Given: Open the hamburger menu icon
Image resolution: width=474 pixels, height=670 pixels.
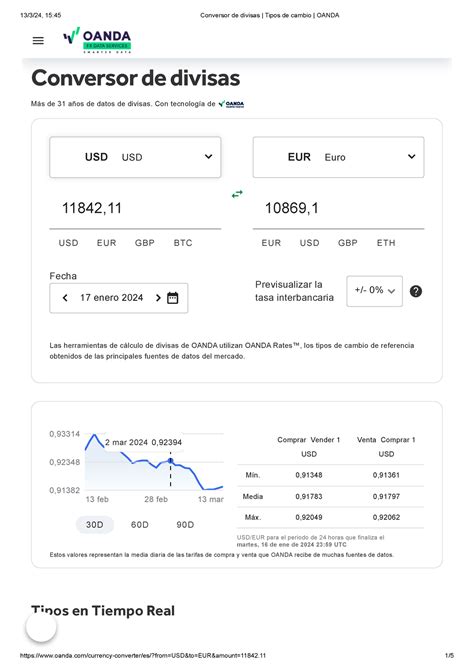Looking at the screenshot, I should 38,41.
